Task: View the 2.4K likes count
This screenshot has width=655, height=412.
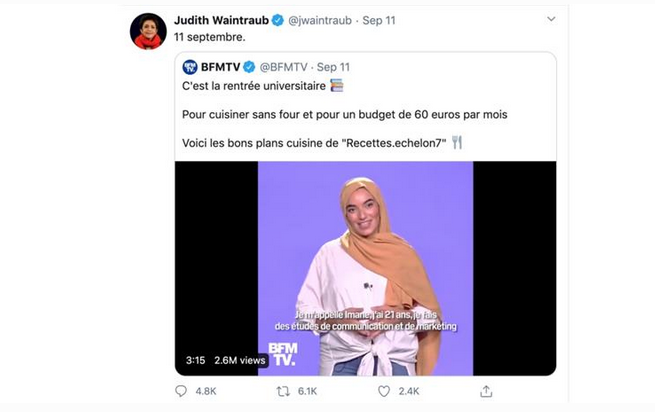Action: click(x=409, y=391)
